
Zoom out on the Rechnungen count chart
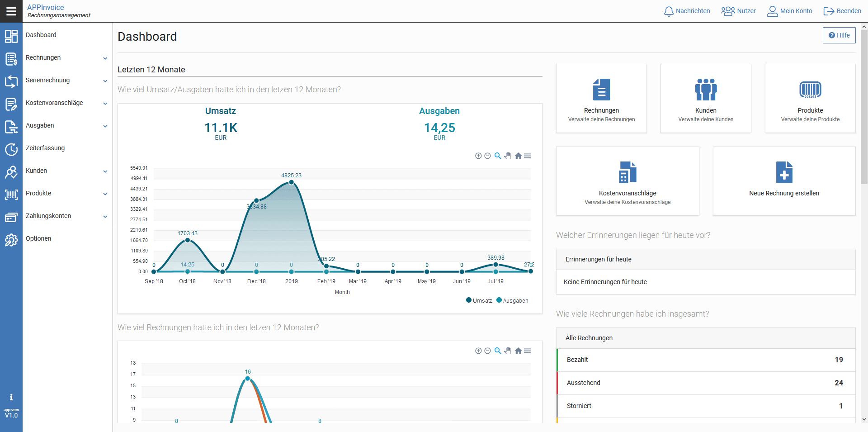(x=487, y=351)
